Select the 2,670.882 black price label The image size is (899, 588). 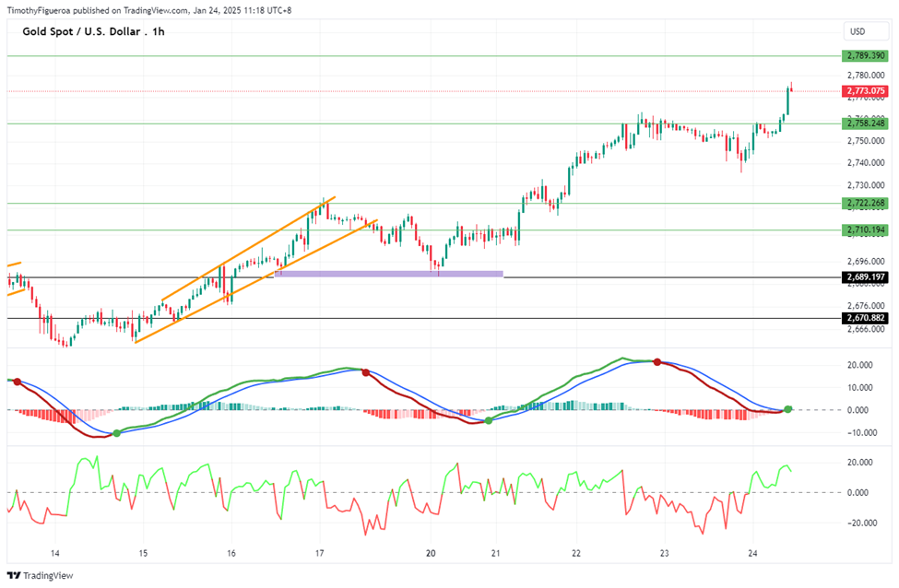pyautogui.click(x=865, y=317)
